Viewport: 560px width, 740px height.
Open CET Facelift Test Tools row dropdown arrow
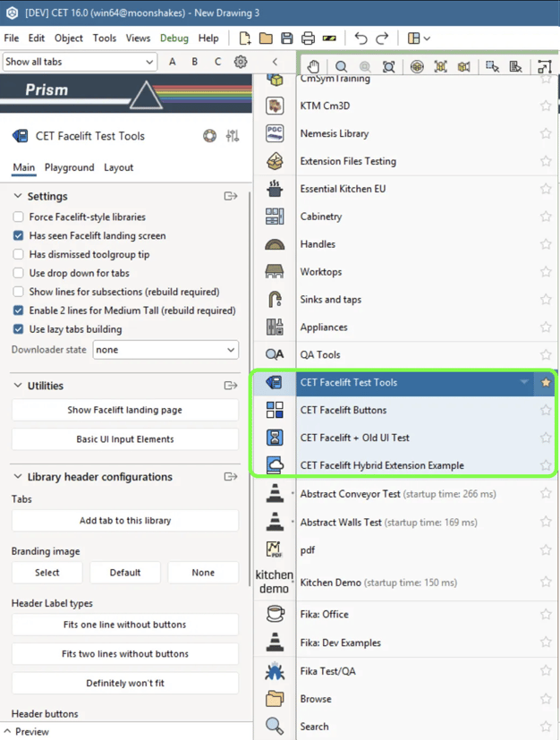[x=524, y=382]
